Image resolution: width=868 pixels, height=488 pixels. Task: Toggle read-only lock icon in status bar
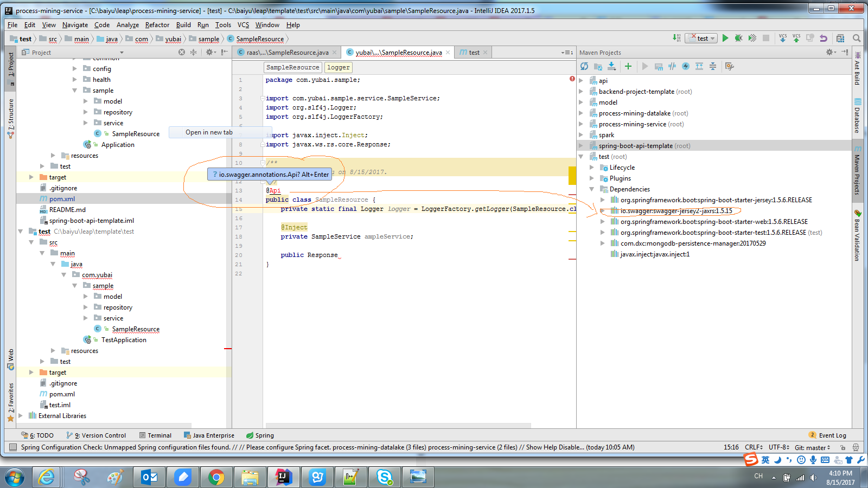point(843,447)
